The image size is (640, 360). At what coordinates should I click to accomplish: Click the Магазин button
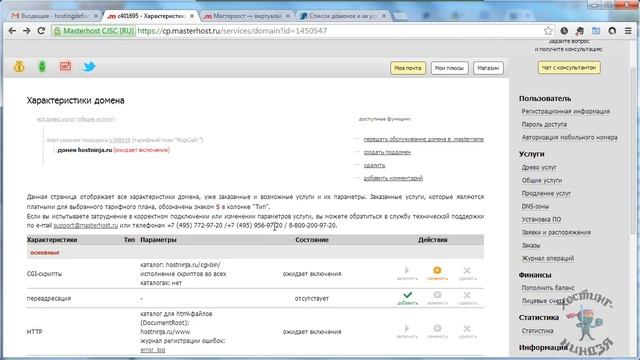(x=488, y=68)
